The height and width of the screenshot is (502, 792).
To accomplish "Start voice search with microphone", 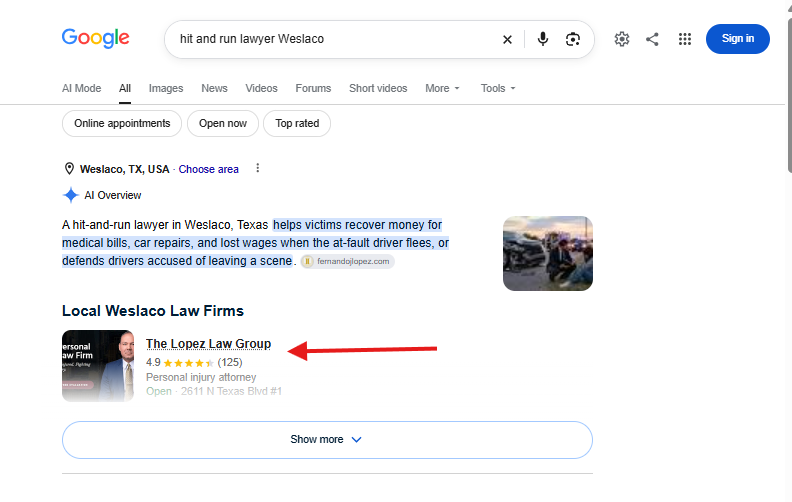I will tap(542, 39).
